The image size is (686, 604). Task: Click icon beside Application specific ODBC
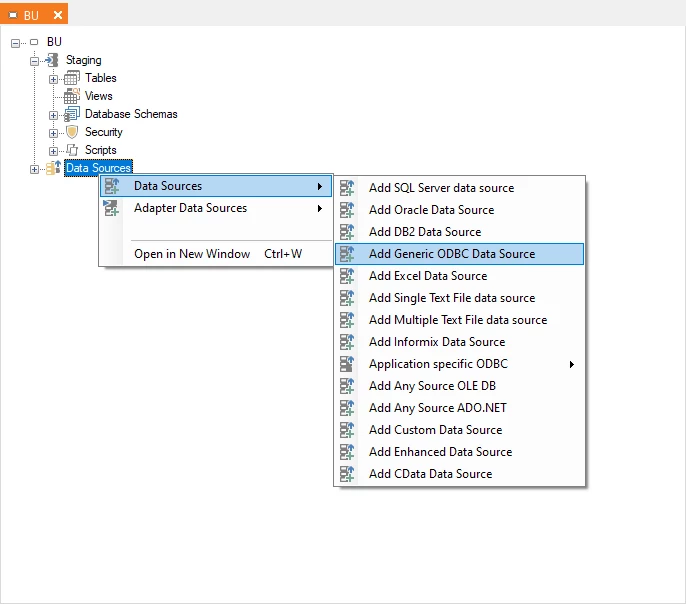click(347, 364)
